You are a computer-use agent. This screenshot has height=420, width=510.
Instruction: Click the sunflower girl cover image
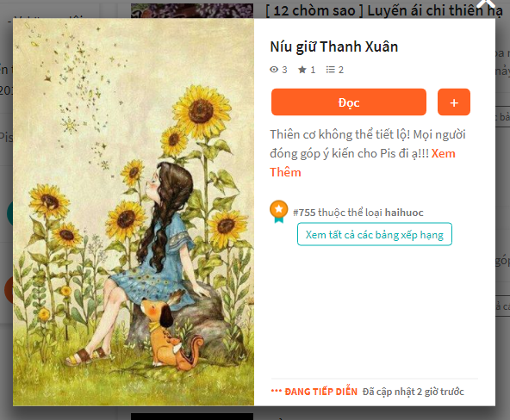(134, 212)
